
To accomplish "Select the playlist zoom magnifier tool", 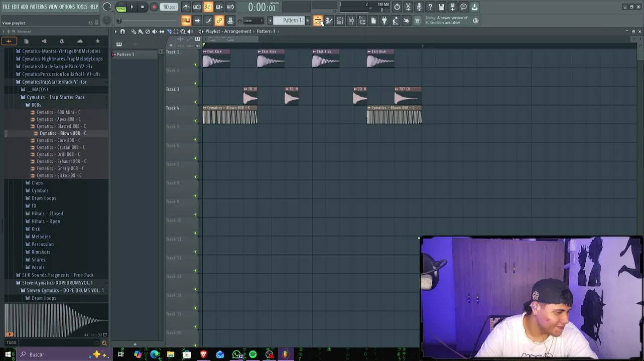I will (x=183, y=32).
